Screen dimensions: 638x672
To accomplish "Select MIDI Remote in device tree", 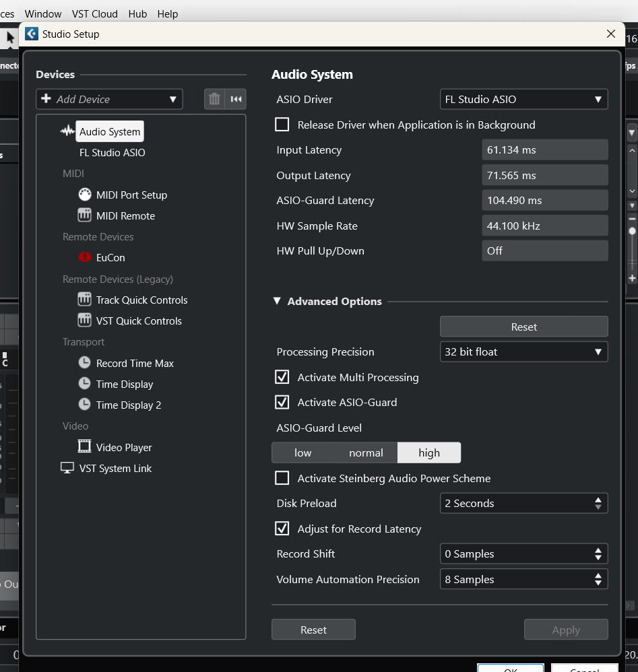I will pos(125,215).
